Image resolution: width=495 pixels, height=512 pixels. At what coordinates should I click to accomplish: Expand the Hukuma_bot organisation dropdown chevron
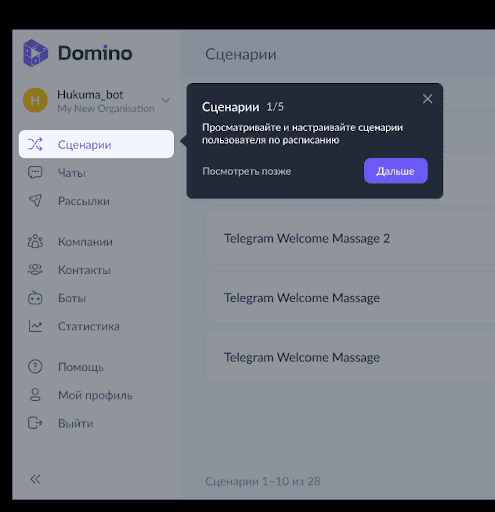point(166,100)
